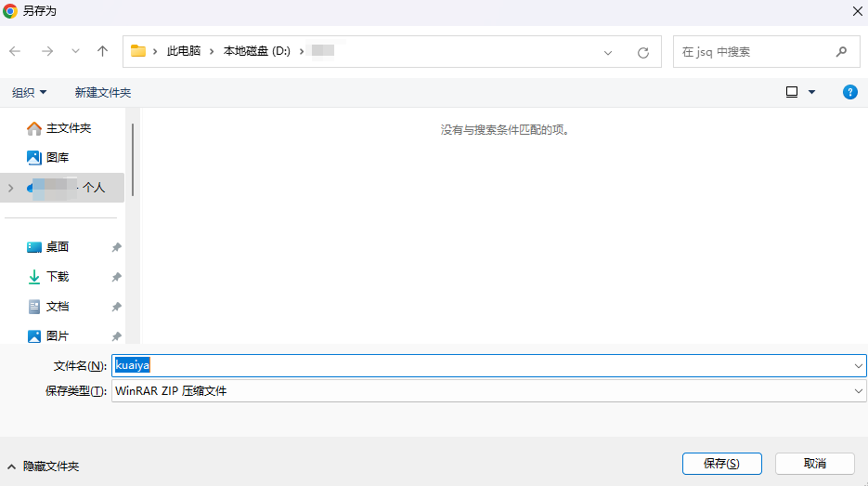Click the search magnifier icon
The height and width of the screenshot is (486, 868).
click(841, 52)
